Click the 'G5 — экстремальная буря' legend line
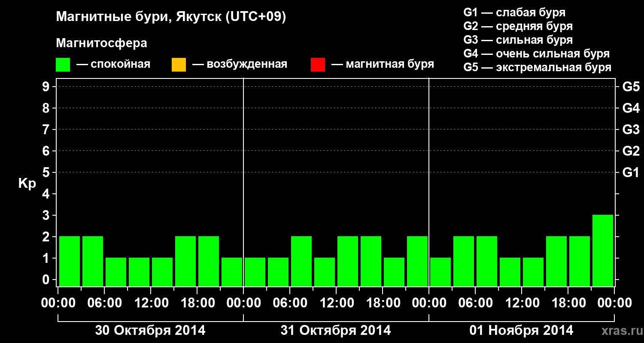 point(538,68)
